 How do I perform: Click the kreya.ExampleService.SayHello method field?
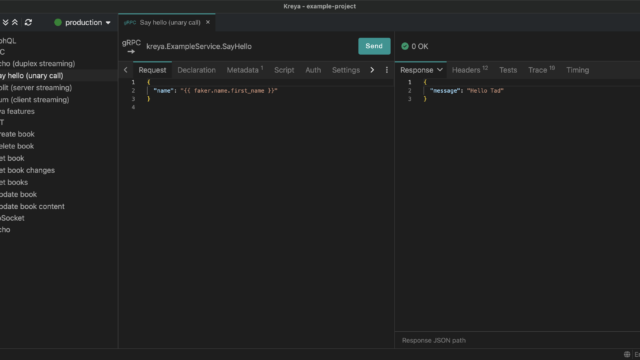[x=199, y=47]
